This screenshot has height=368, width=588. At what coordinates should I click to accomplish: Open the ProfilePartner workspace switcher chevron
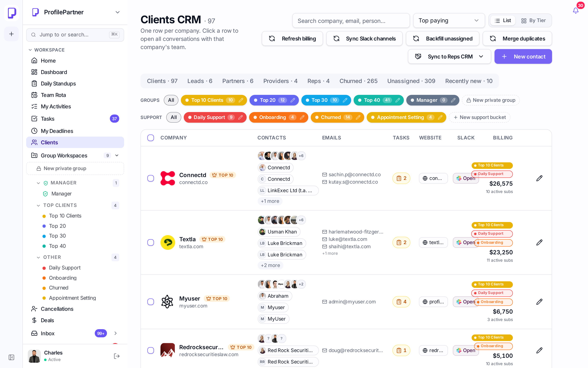(118, 12)
